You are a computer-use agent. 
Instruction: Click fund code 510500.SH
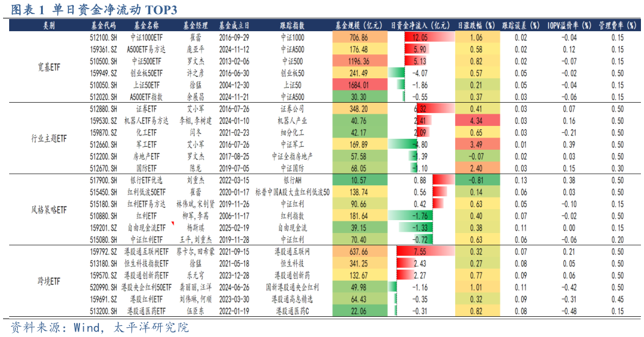[103, 61]
